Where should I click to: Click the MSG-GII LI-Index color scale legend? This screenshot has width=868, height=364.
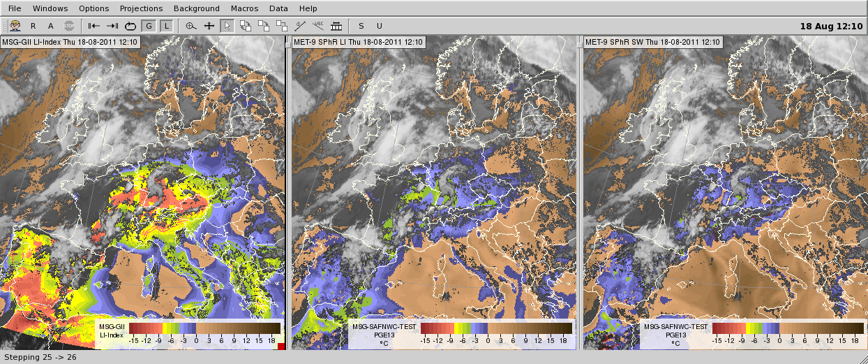click(x=188, y=332)
